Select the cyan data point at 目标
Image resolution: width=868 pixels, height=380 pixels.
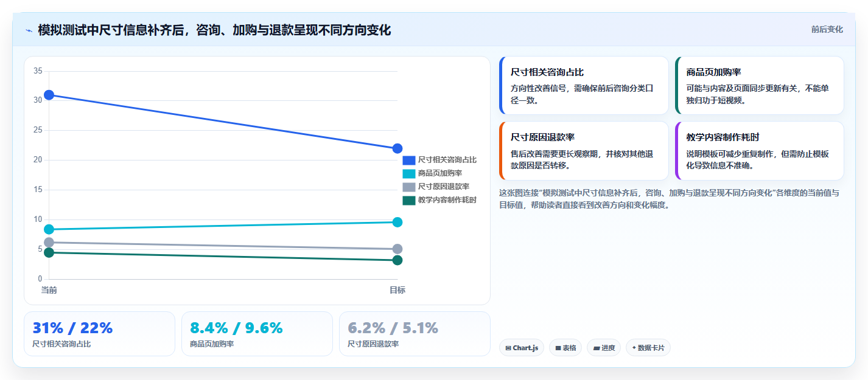(x=397, y=222)
